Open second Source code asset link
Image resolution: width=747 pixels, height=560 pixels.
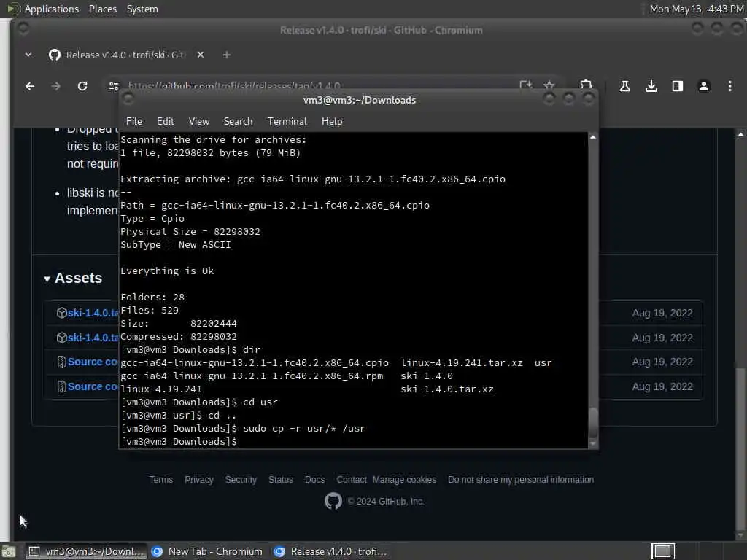pyautogui.click(x=93, y=386)
